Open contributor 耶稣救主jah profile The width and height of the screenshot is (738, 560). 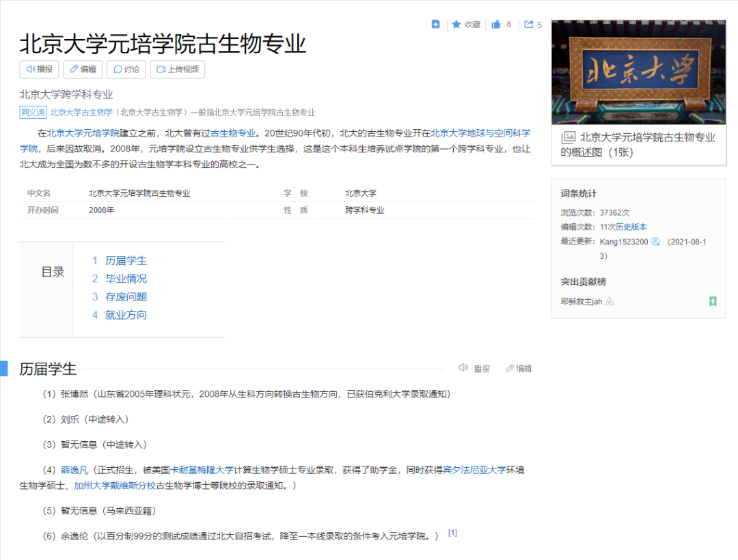[582, 301]
